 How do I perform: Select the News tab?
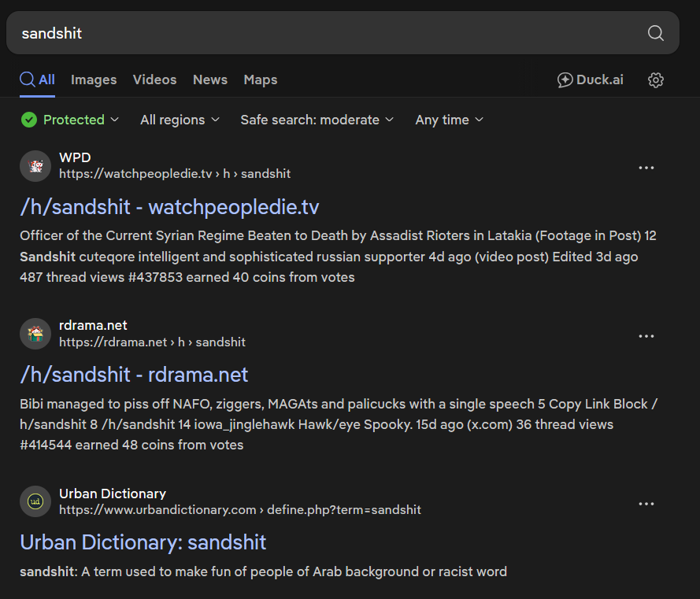coord(210,79)
